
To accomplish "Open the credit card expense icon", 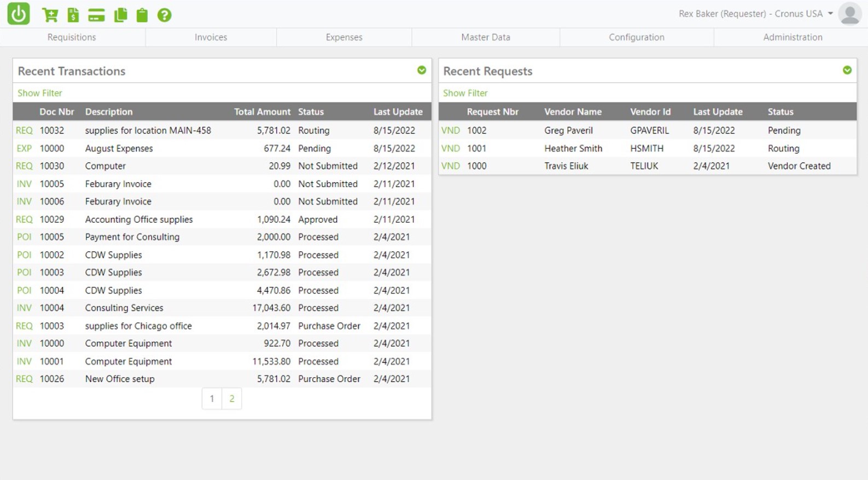I will point(96,15).
